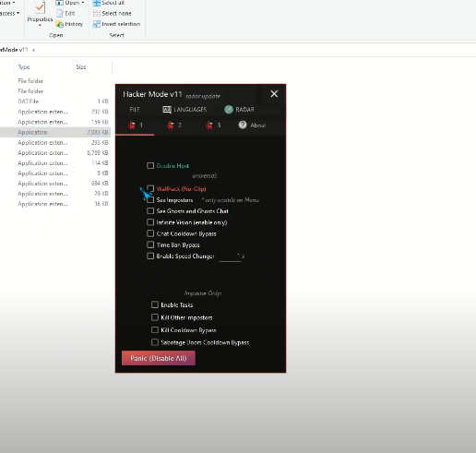Click Select all icon in ribbon
The image size is (476, 453).
tap(97, 3)
